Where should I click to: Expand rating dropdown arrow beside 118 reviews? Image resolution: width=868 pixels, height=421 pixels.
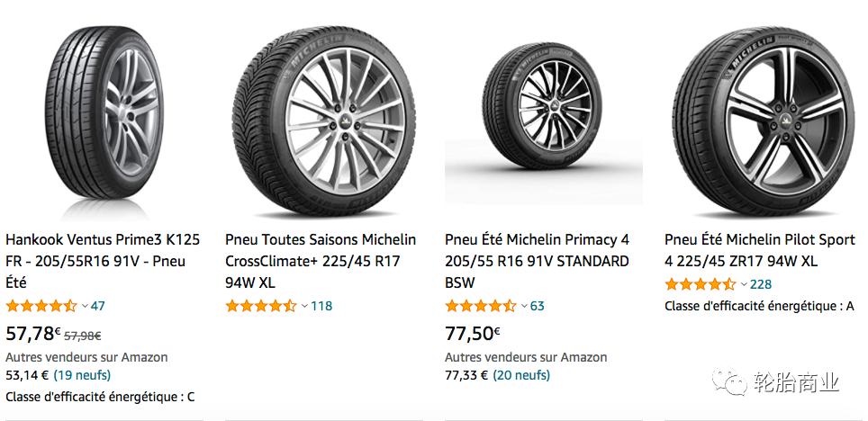(x=304, y=306)
